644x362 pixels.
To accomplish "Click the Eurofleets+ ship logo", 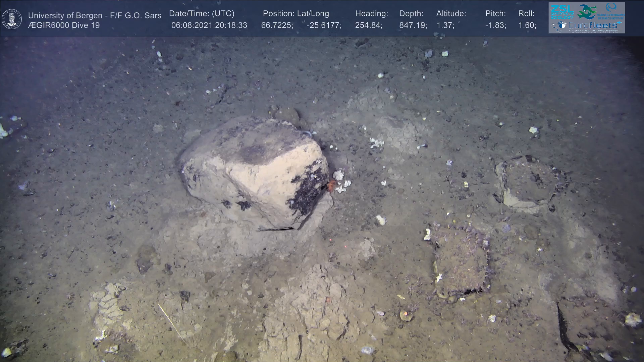I will click(x=559, y=25).
